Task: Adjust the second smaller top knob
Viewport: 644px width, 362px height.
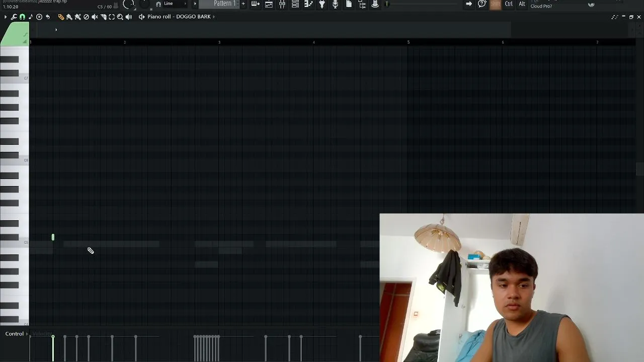Action: 145,4
